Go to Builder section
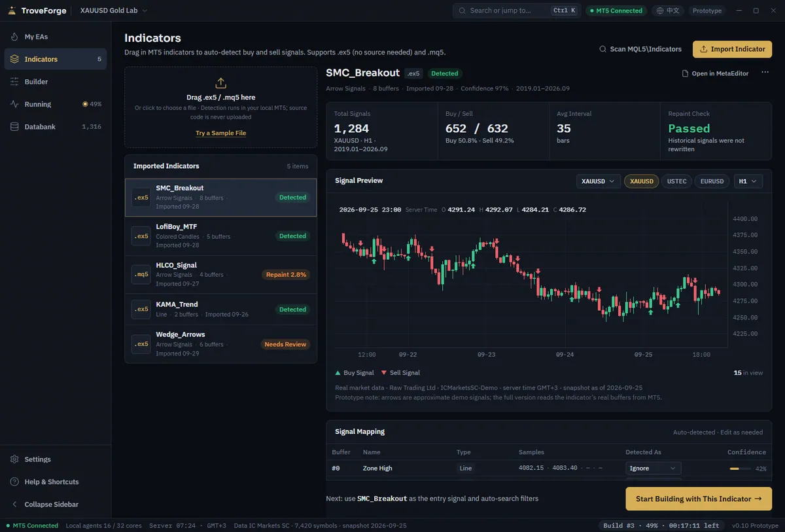Viewport: 785px width, 532px height. coord(56,82)
